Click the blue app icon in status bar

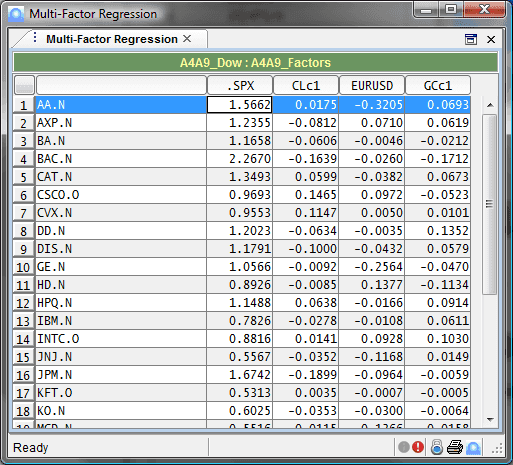[473, 448]
